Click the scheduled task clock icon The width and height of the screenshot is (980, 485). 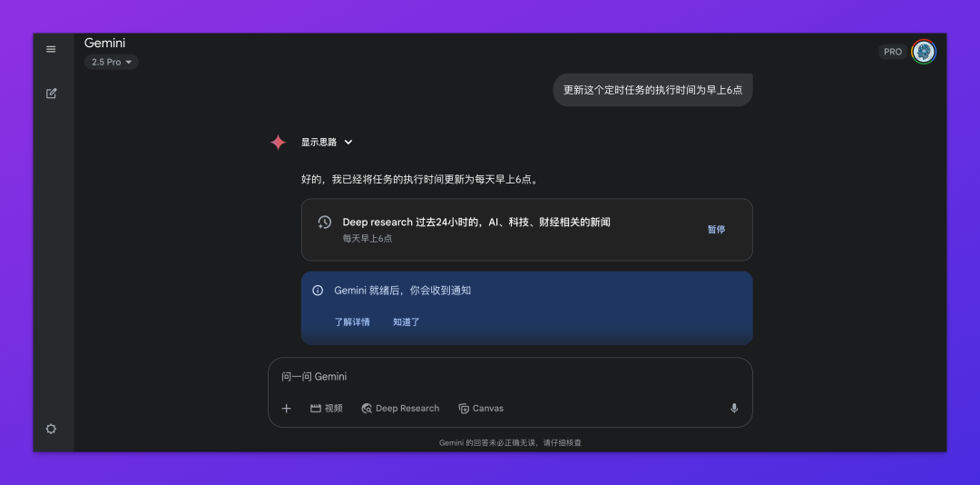(x=324, y=223)
